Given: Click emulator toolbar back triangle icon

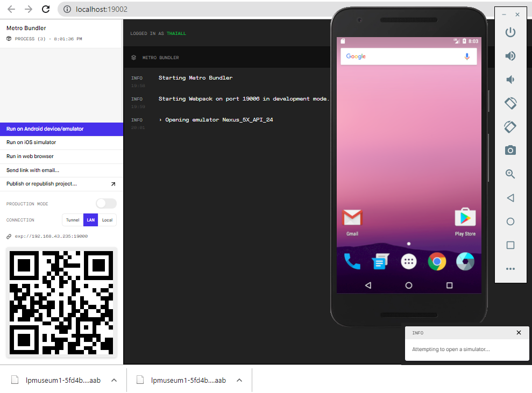Looking at the screenshot, I should pyautogui.click(x=510, y=198).
